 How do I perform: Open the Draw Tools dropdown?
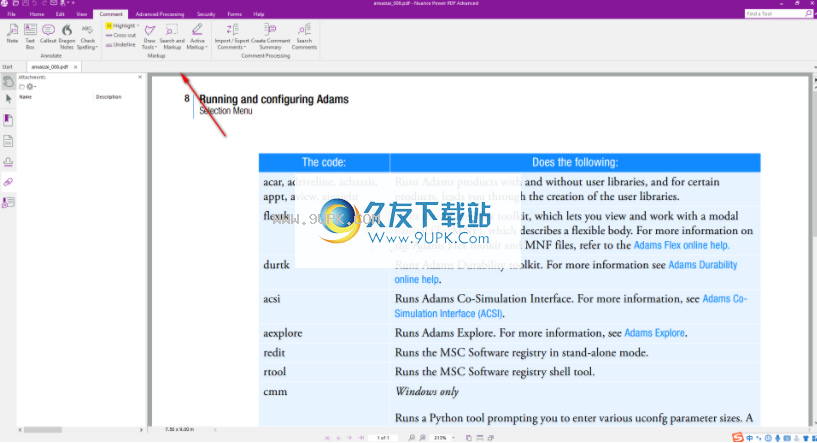click(x=150, y=35)
